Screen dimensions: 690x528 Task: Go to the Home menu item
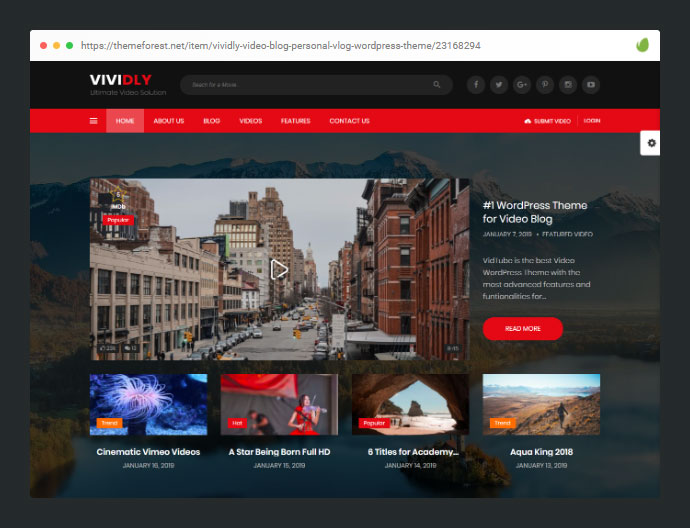(x=125, y=121)
